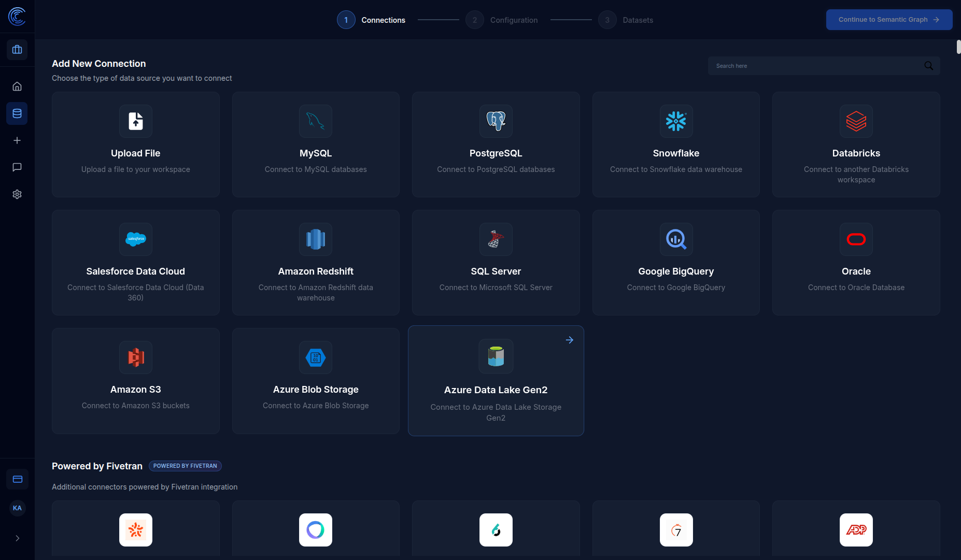Click 'Connect to Azure Blob Storage' text
This screenshot has width=961, height=560.
pyautogui.click(x=316, y=406)
